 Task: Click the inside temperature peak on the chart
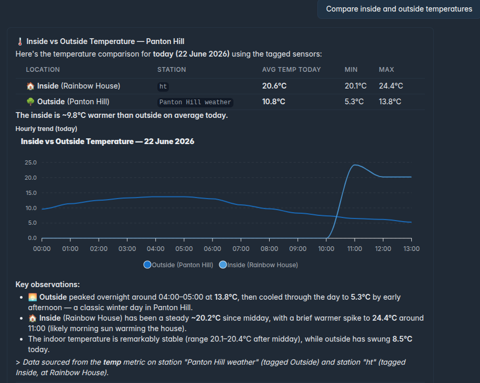click(355, 165)
